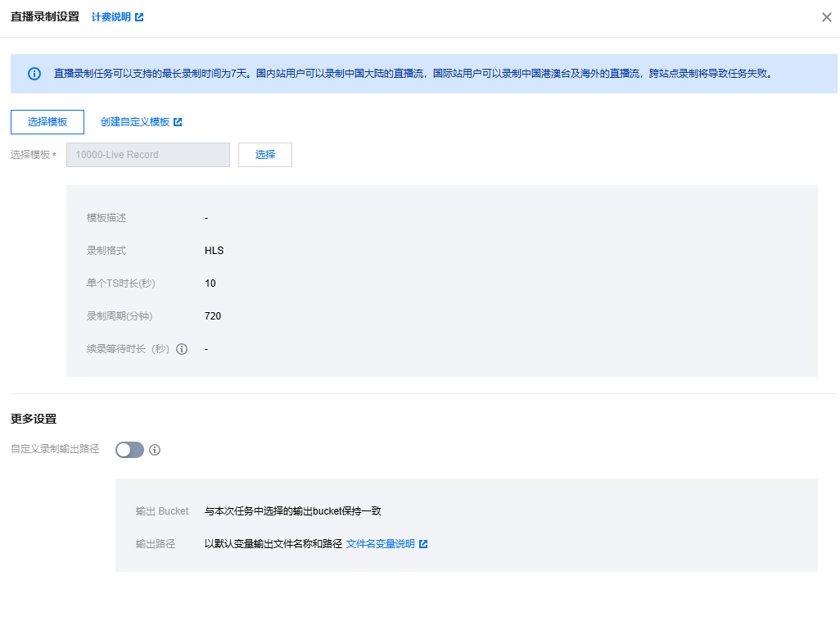Click info icon next to 续录等待时长
The width and height of the screenshot is (840, 635).
182,349
